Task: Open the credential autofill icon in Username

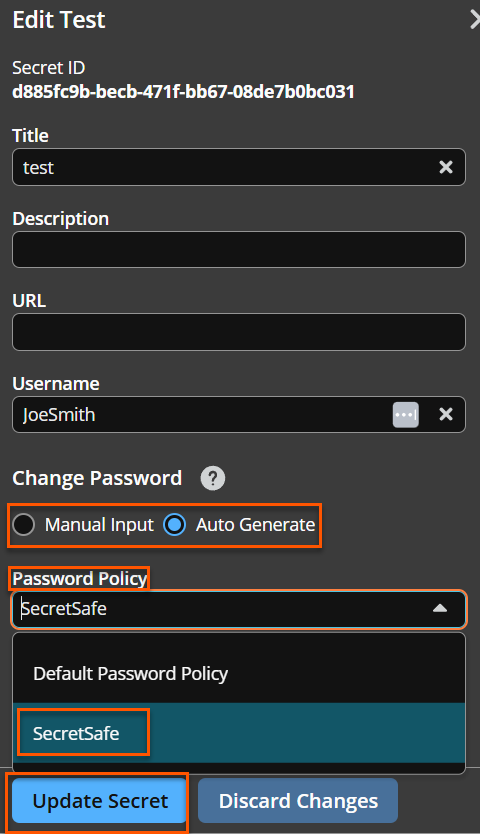Action: (405, 415)
